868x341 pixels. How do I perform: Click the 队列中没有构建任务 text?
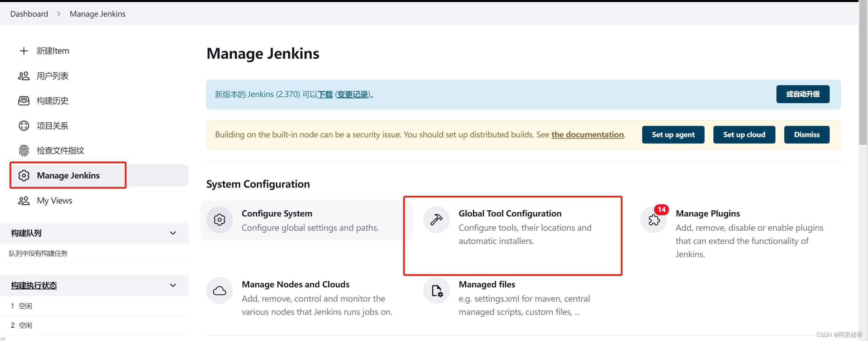tap(38, 253)
